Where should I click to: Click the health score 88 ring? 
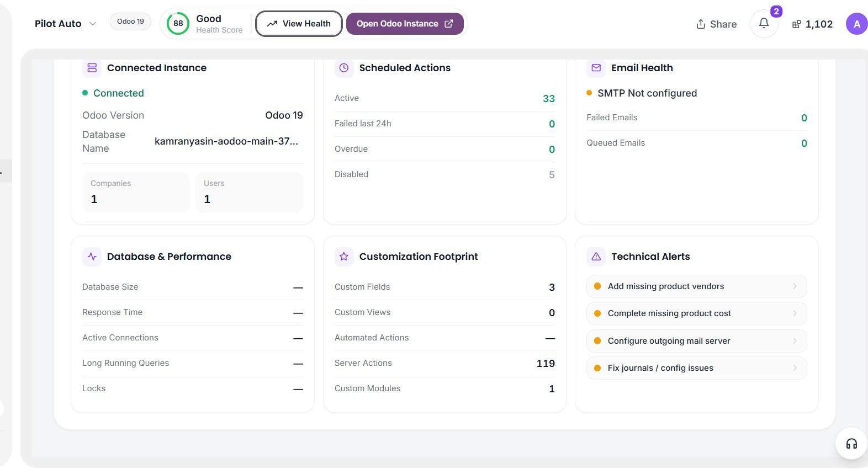(178, 24)
